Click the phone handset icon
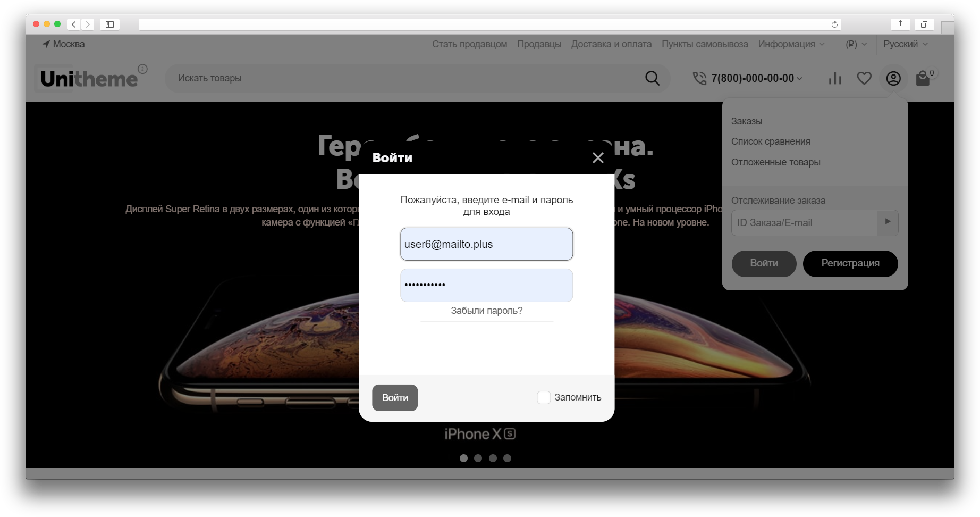 pos(699,78)
